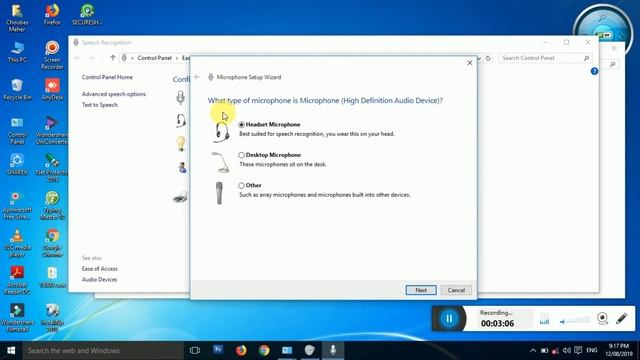Click the recorder pencil annotation icon
The image size is (640, 360).
coord(622,318)
